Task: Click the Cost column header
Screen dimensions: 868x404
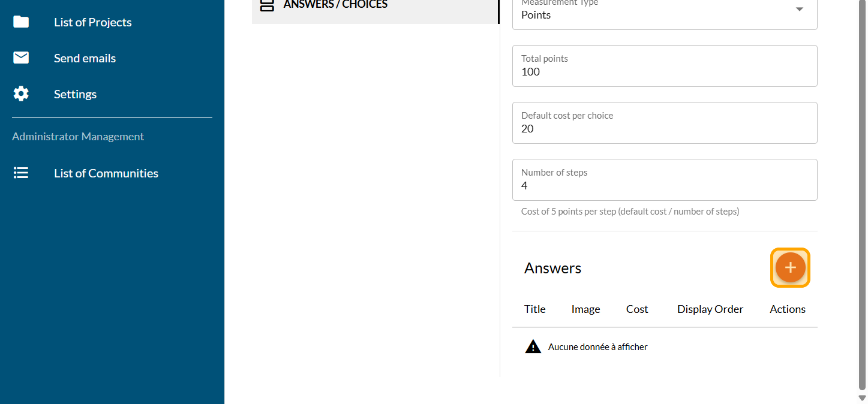Action: point(636,309)
